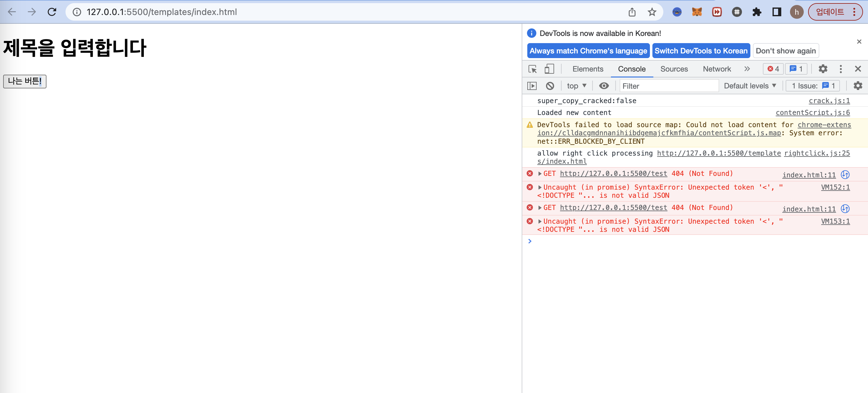Open the first index.html:11 link

(809, 175)
